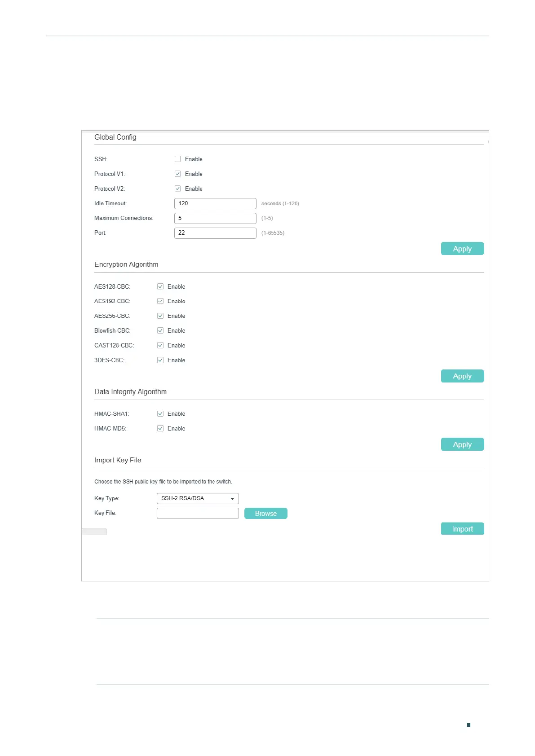Click the Import button
The height and width of the screenshot is (756, 535).
point(462,529)
